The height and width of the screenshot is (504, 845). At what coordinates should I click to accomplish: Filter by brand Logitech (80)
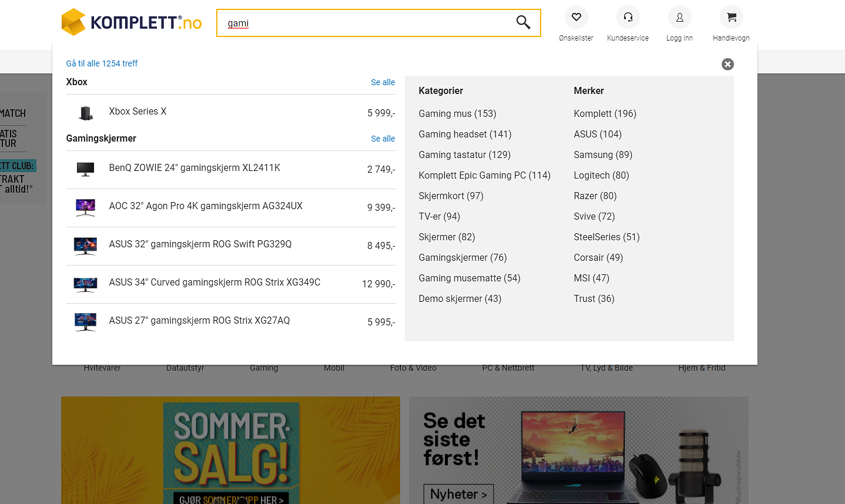601,175
